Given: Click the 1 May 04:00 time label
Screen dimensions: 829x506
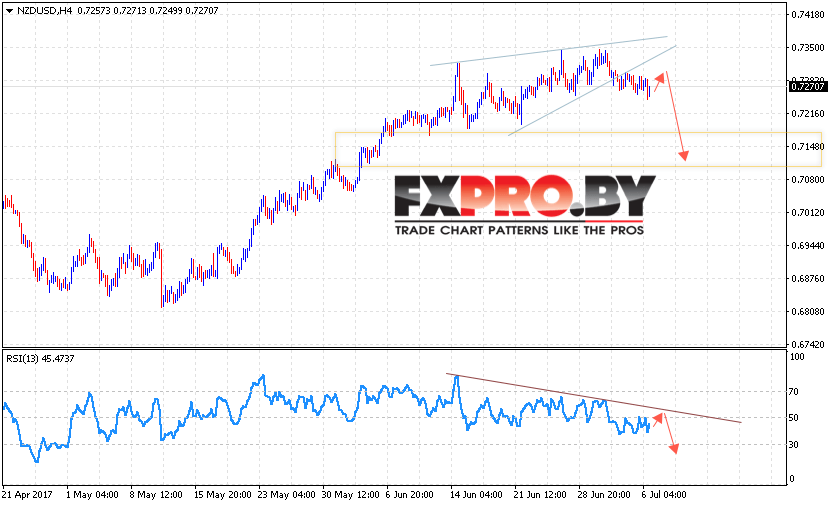Looking at the screenshot, I should click(x=92, y=495).
